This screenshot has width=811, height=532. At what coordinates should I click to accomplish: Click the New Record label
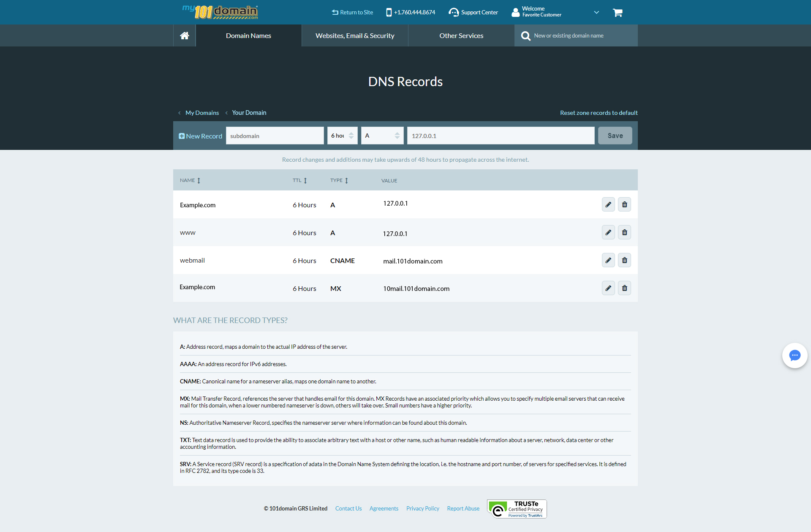tap(200, 136)
